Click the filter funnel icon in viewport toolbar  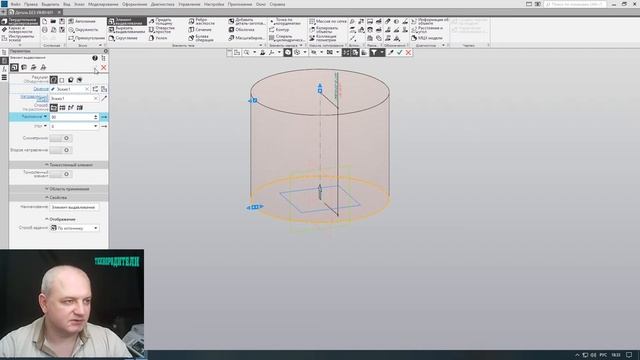374,52
